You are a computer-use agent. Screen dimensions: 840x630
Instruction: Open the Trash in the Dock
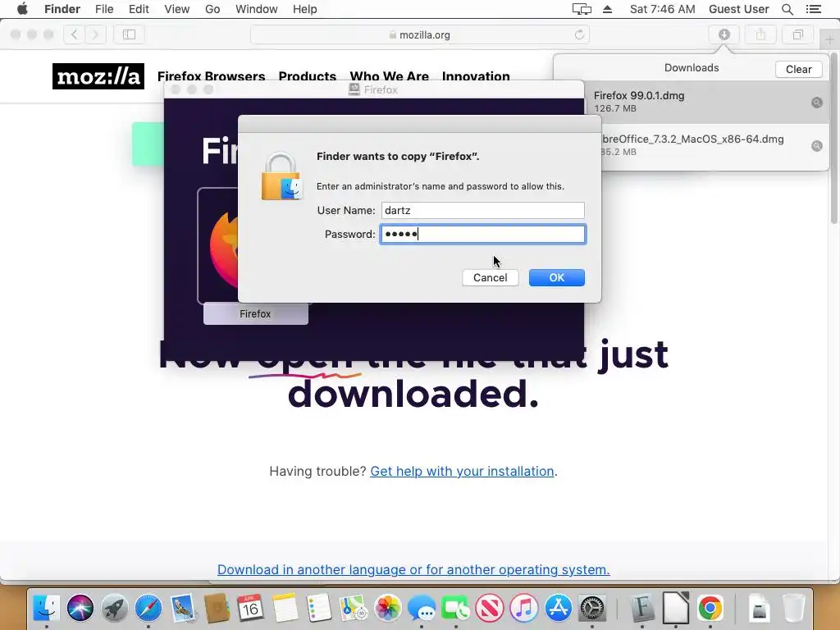click(794, 608)
